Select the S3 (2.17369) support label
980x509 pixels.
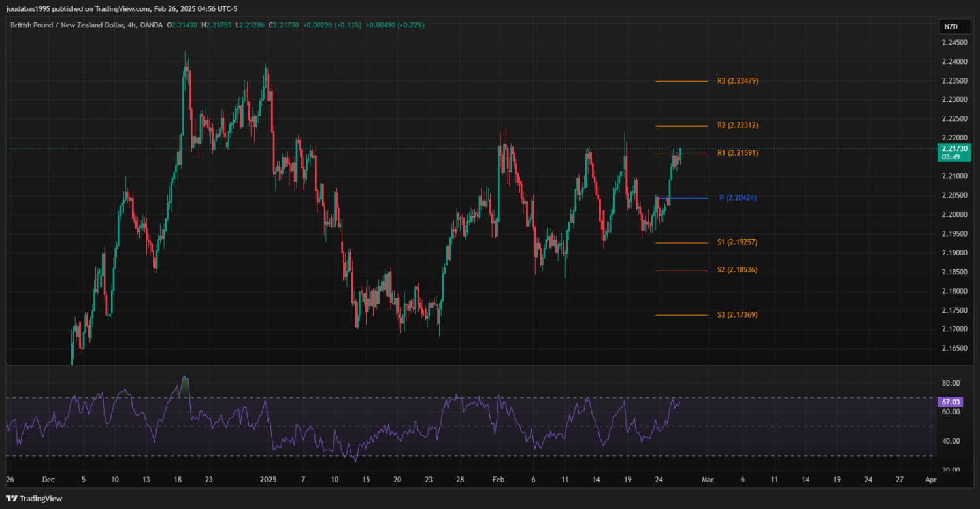coord(737,315)
